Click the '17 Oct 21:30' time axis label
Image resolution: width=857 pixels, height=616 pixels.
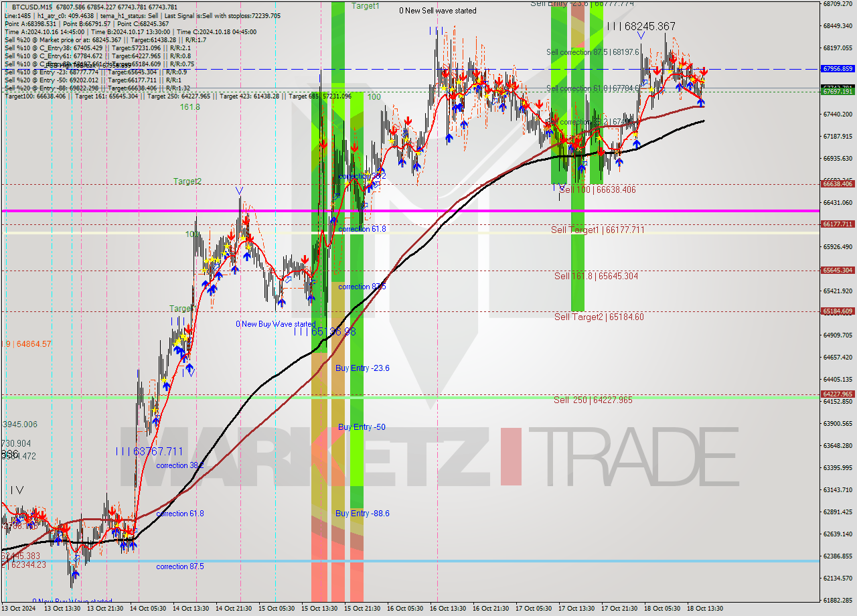point(619,609)
